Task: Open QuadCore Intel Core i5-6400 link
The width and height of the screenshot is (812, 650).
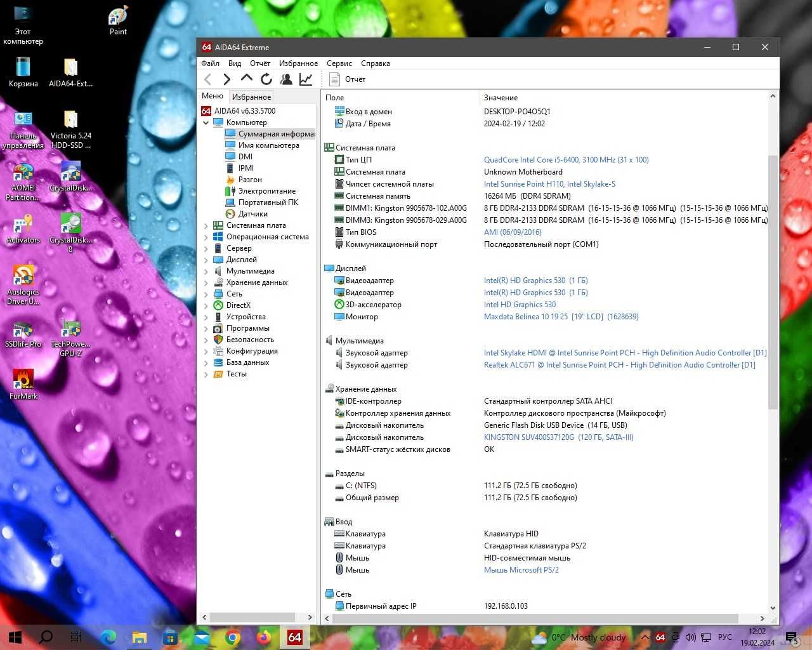Action: point(566,160)
